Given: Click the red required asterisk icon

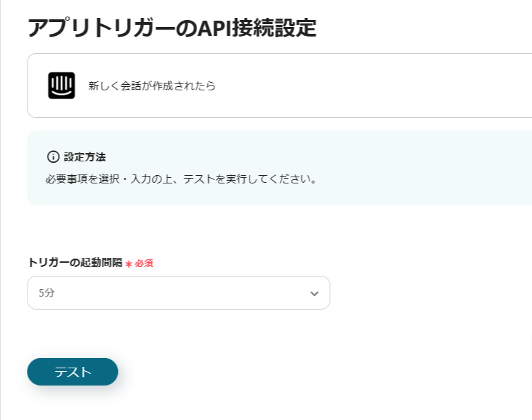Looking at the screenshot, I should [129, 263].
